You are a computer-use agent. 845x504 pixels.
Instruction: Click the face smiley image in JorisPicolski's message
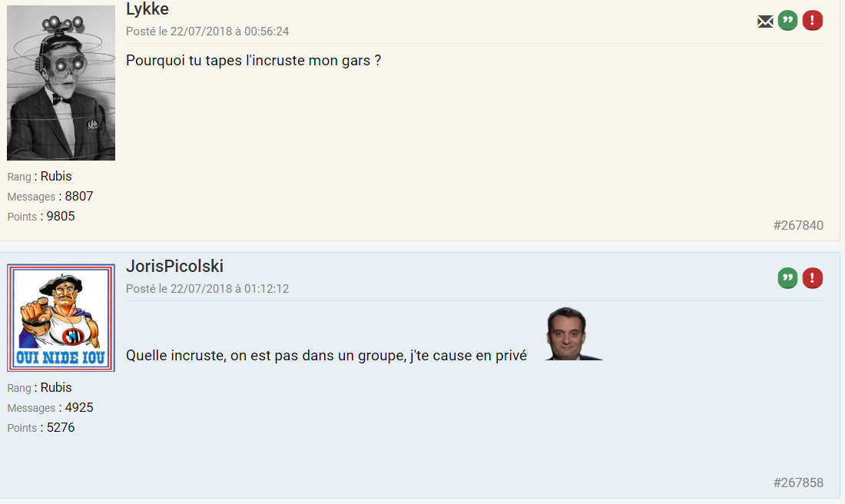pyautogui.click(x=574, y=334)
